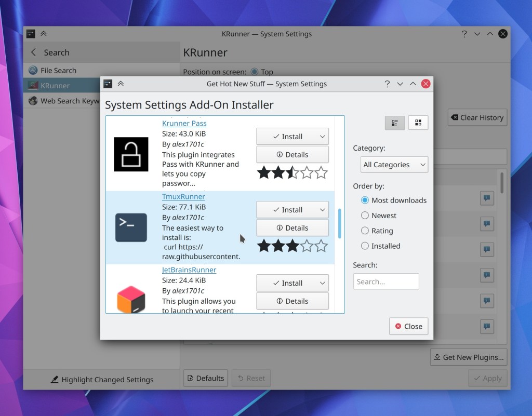The height and width of the screenshot is (416, 532).
Task: Switch to details list view mode
Action: click(x=395, y=123)
